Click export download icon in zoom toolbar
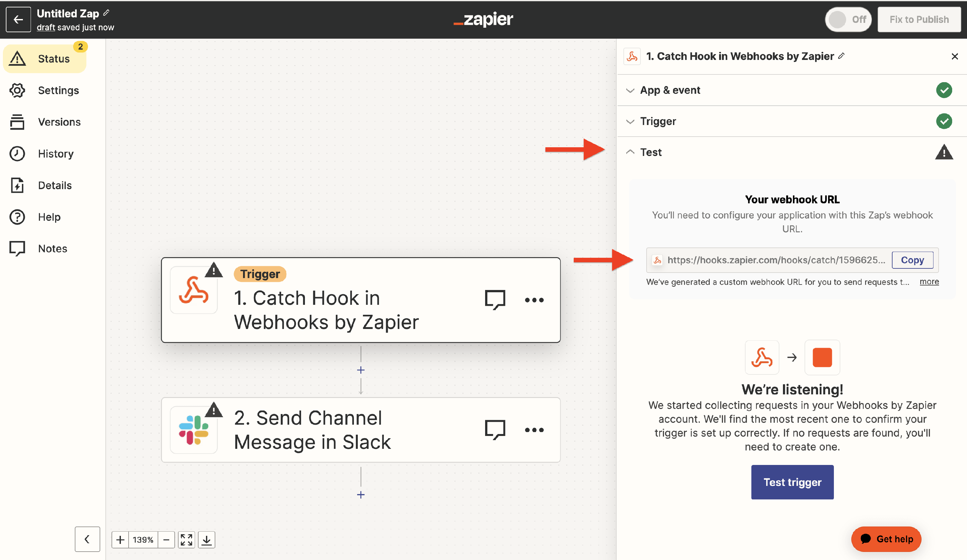Screen dimensions: 967x560 coord(206,540)
